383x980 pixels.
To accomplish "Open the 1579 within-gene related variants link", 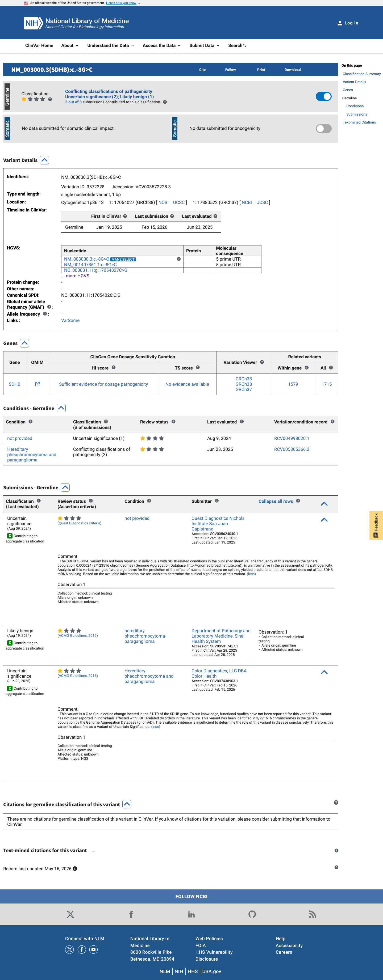I will click(x=293, y=384).
